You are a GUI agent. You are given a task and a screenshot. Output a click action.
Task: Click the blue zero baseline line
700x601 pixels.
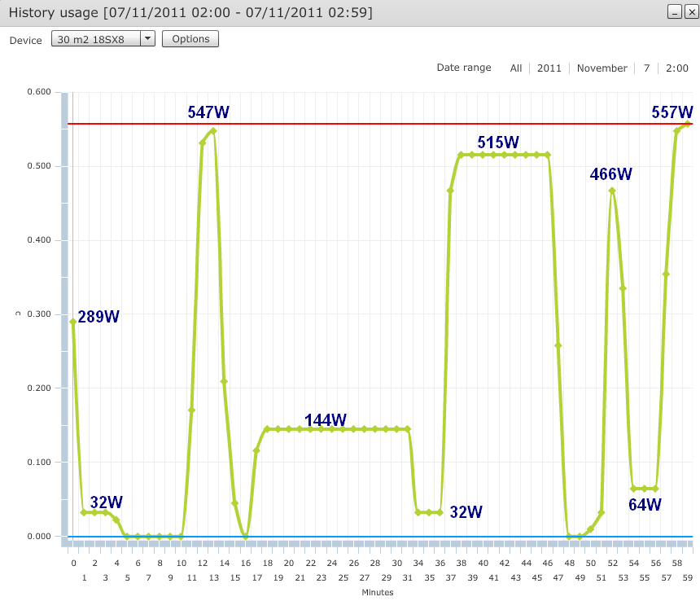366,537
